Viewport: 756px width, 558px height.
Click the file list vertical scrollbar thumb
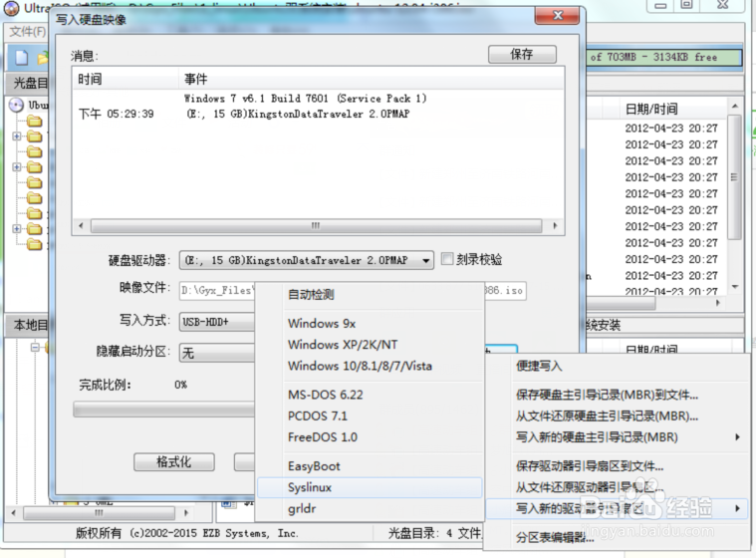click(x=734, y=177)
